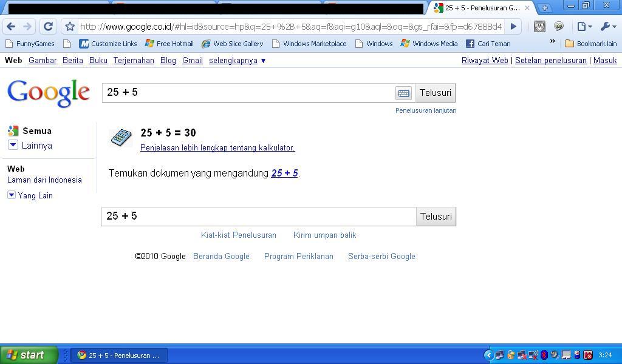
Task: Expand Yang Lain options
Action: (30, 195)
